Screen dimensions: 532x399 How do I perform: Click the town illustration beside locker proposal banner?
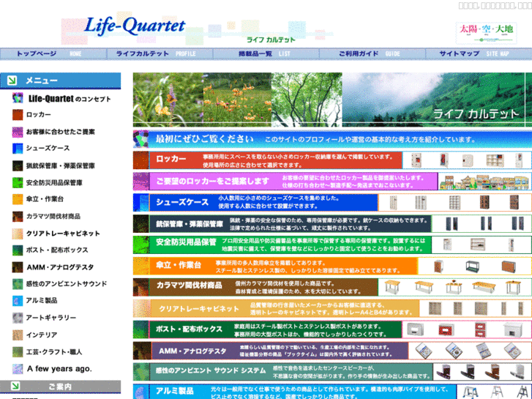coord(485,182)
